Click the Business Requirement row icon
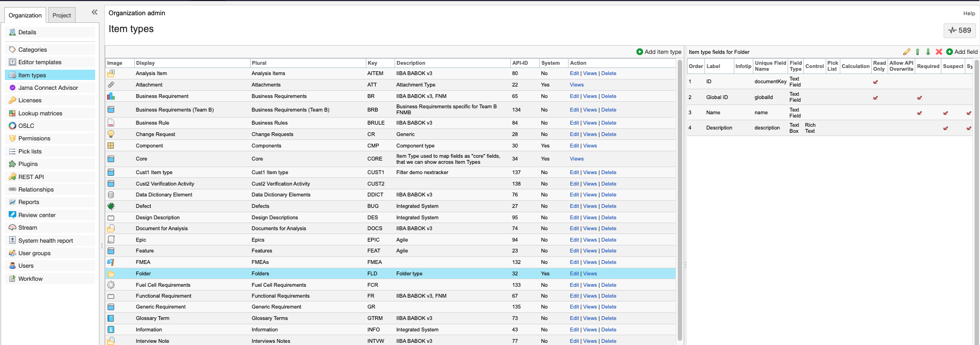The image size is (980, 345). coord(111,96)
